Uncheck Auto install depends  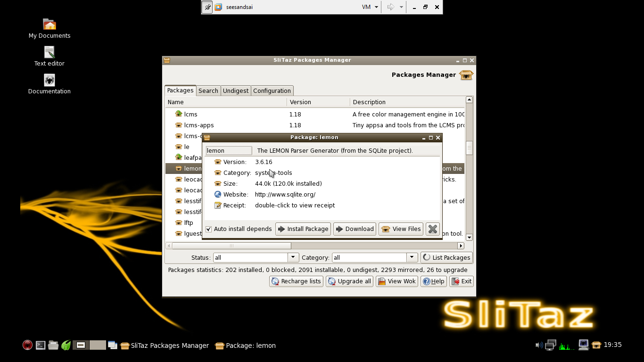click(208, 229)
